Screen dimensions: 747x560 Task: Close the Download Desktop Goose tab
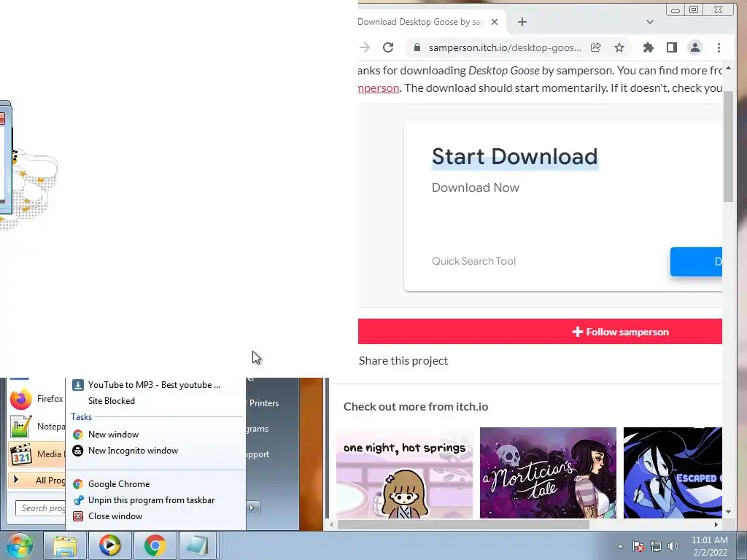click(x=495, y=22)
